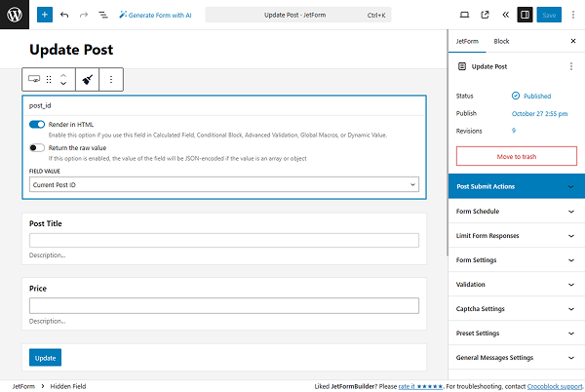Viewport: 585px width, 392px height.
Task: Open the device preview laptop icon
Action: coord(464,15)
